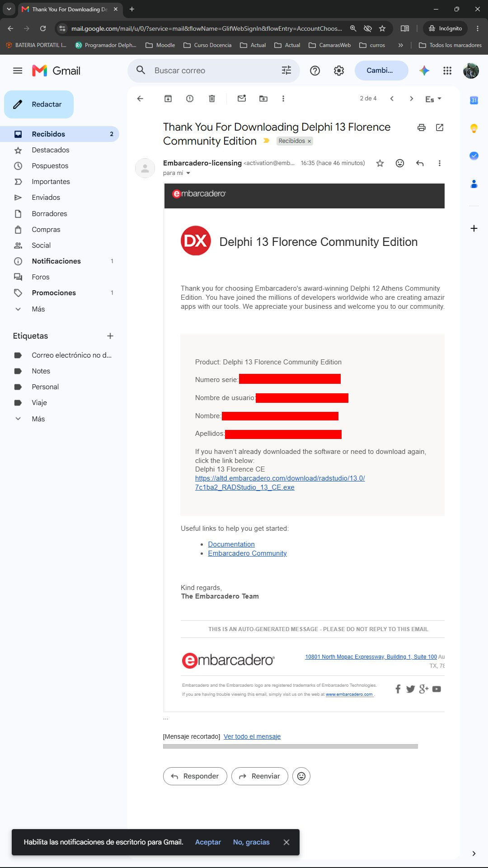Create a new label with plus
The width and height of the screenshot is (488, 868).
point(110,336)
